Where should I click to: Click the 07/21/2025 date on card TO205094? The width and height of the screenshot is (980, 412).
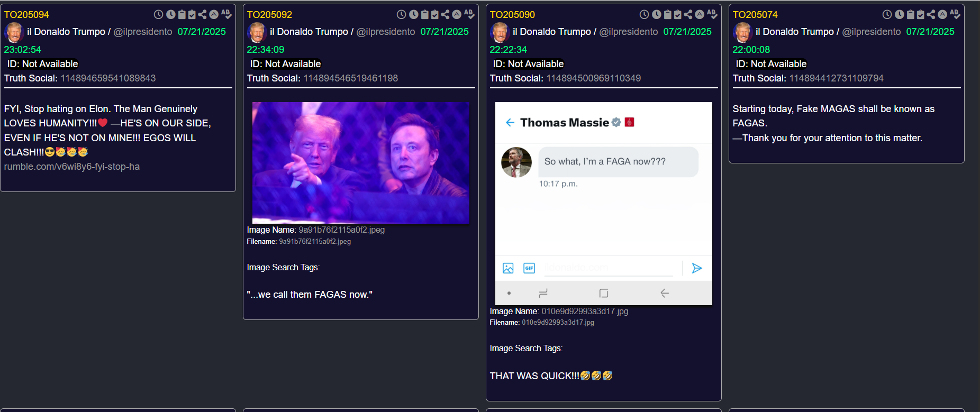tap(202, 32)
